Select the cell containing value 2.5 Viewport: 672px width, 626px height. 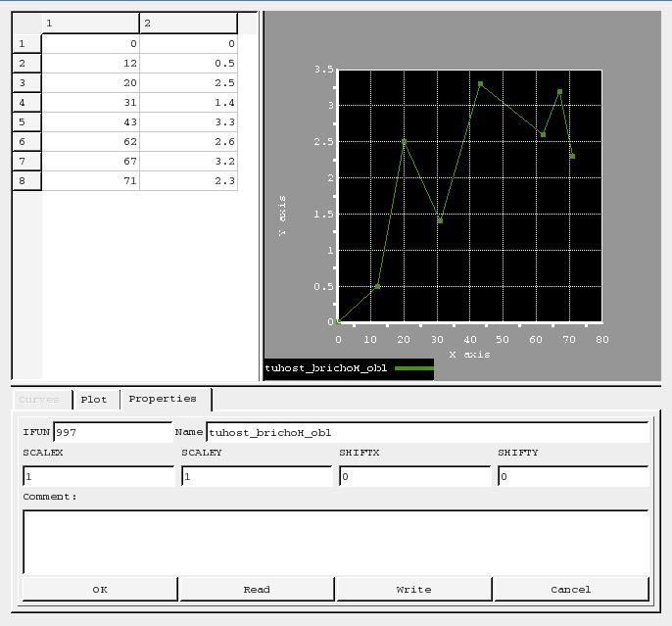click(188, 82)
